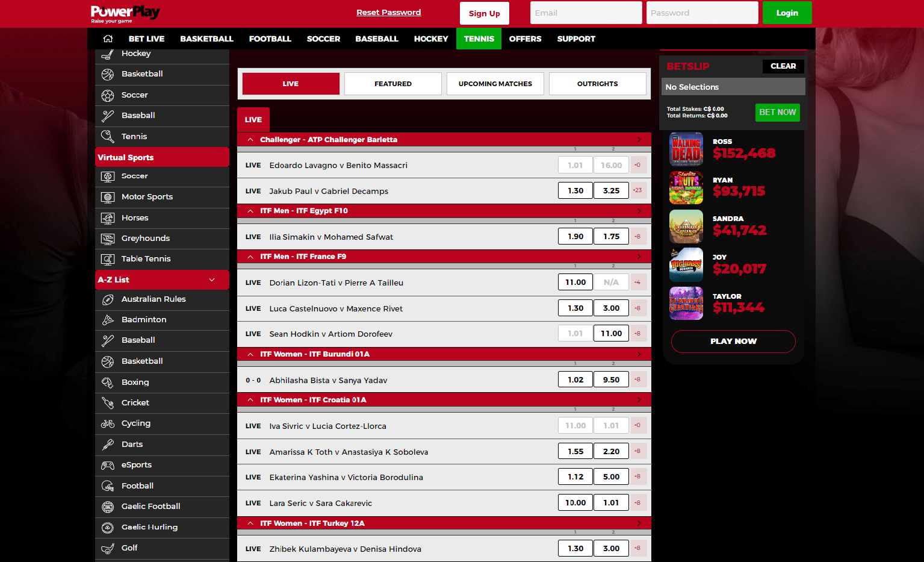Open the Walking Dead game thumbnail
The width and height of the screenshot is (924, 562).
click(x=686, y=149)
